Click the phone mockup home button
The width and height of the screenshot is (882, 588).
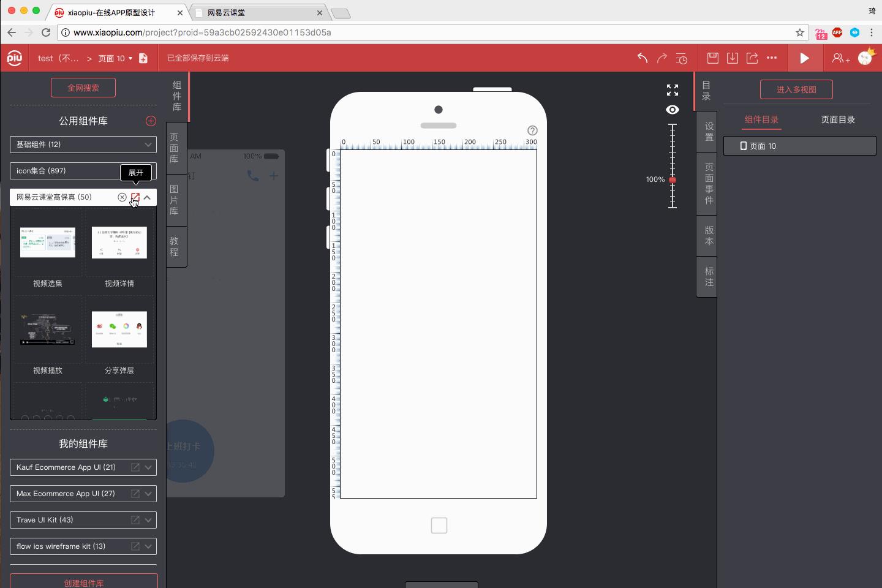tap(439, 526)
